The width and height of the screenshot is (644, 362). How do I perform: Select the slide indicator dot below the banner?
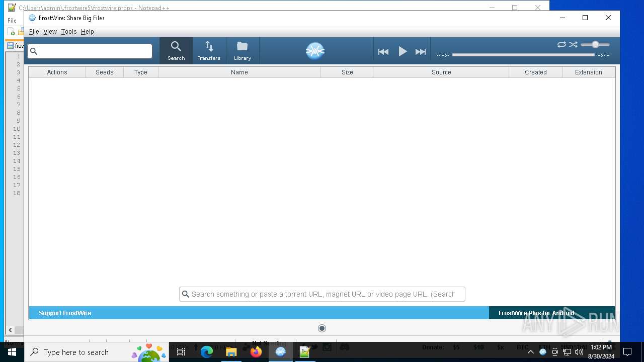pos(322,328)
